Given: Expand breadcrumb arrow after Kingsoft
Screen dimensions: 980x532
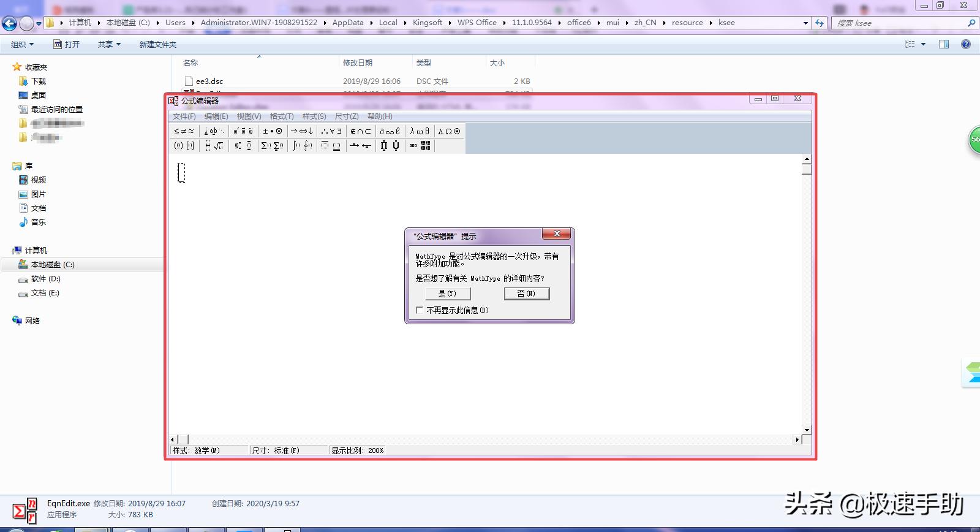Looking at the screenshot, I should coord(450,23).
